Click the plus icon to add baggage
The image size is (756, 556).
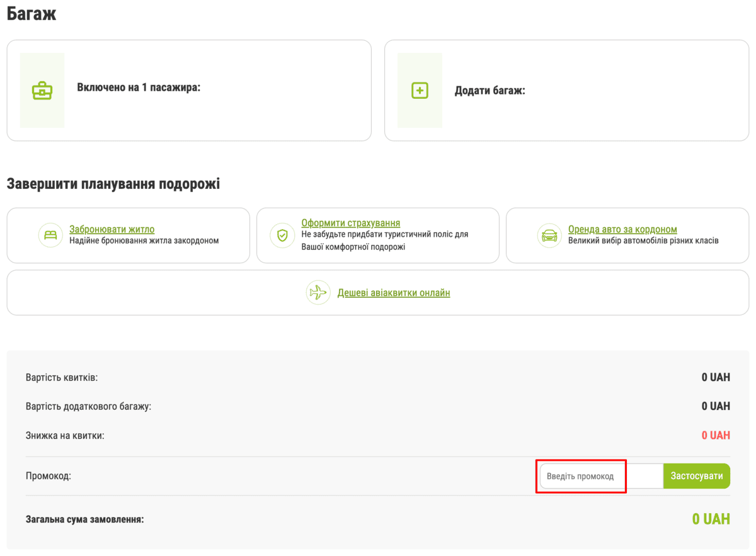[420, 91]
